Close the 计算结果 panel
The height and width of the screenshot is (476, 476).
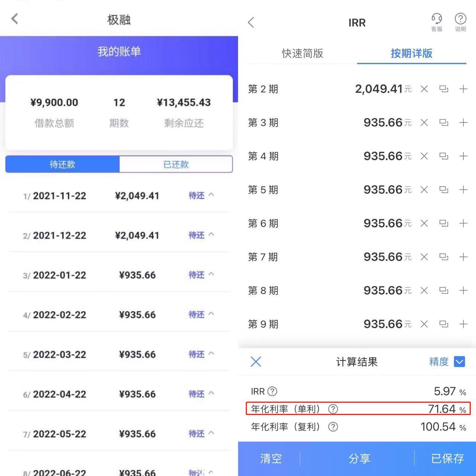(x=256, y=362)
